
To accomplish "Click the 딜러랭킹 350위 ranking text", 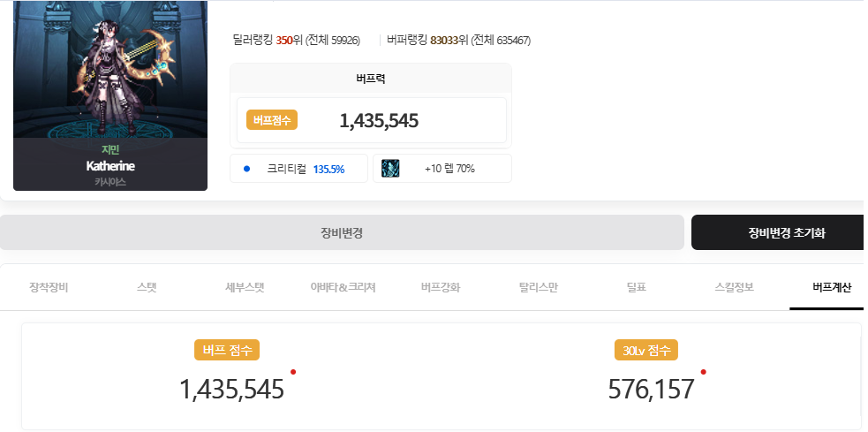I will click(296, 40).
